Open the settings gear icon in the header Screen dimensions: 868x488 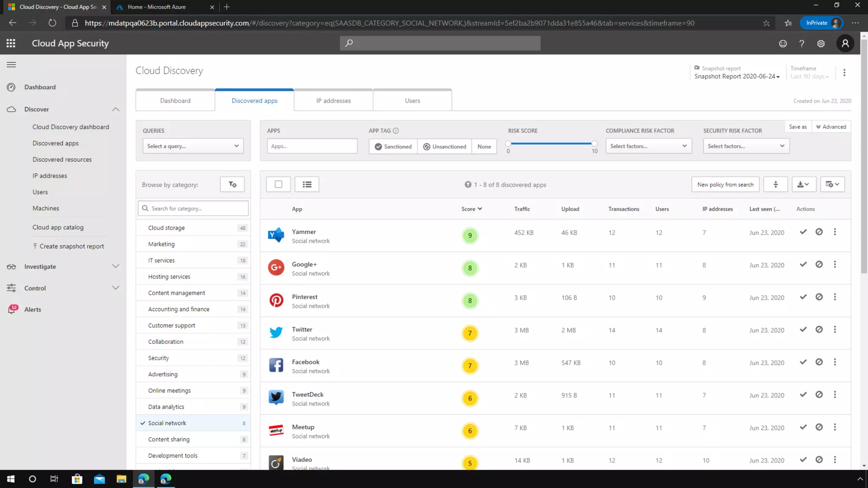(x=821, y=43)
